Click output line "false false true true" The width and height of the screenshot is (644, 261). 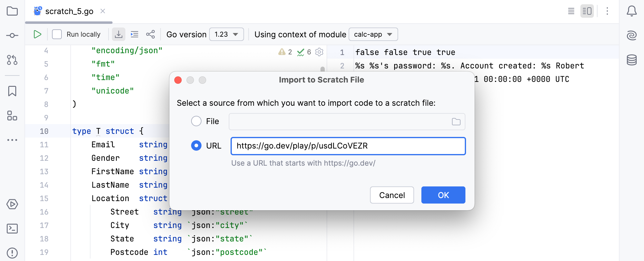[x=405, y=52]
